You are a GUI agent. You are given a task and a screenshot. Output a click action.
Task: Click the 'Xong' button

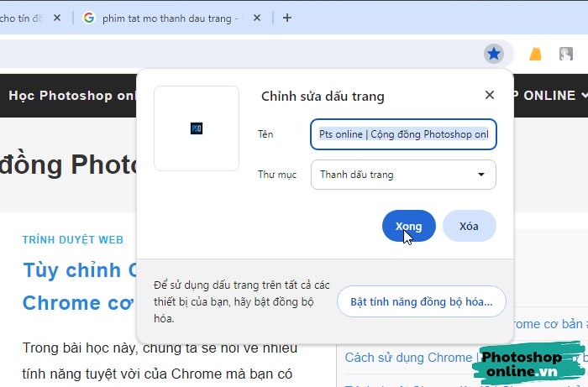[x=409, y=226]
